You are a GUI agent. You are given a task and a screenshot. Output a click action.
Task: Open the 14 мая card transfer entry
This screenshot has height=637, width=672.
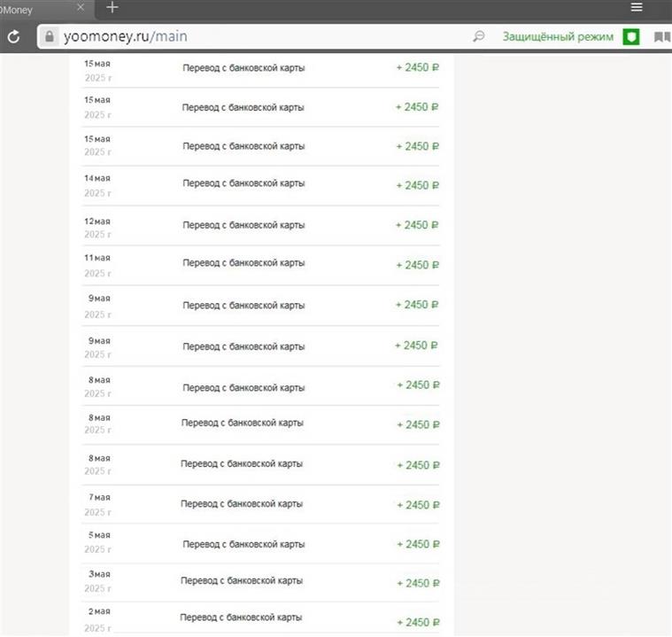pos(243,183)
